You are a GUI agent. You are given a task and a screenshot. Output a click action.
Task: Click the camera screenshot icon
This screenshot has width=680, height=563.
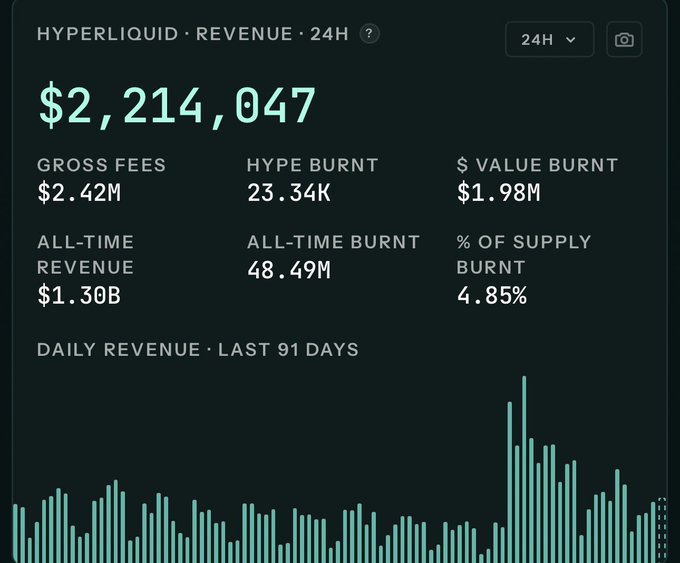click(624, 39)
